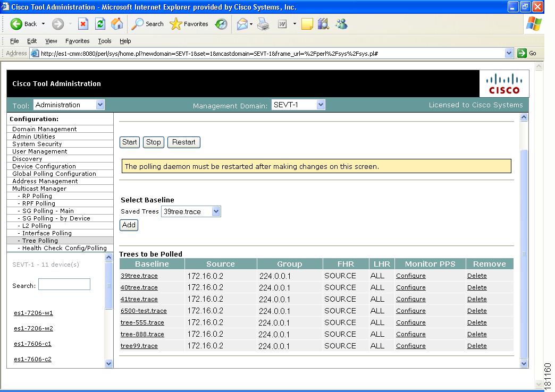This screenshot has height=392, width=555.
Task: Open Device Configuration
Action: tap(44, 166)
